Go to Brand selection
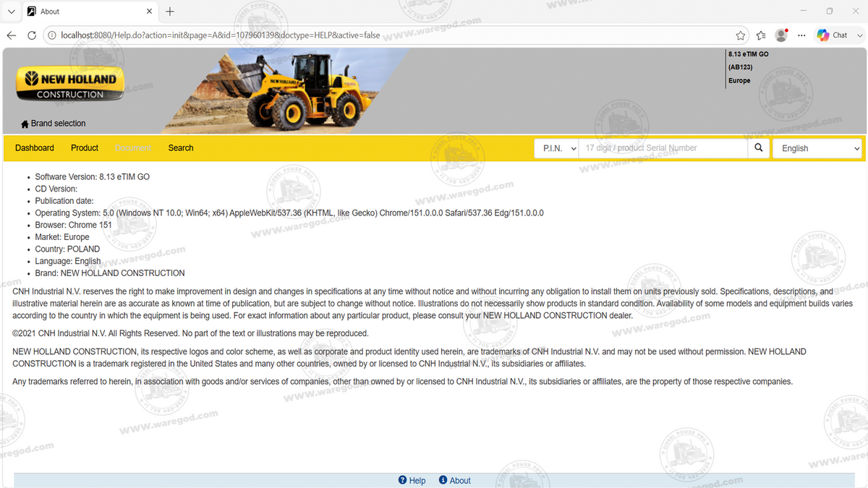Image resolution: width=868 pixels, height=488 pixels. [58, 124]
